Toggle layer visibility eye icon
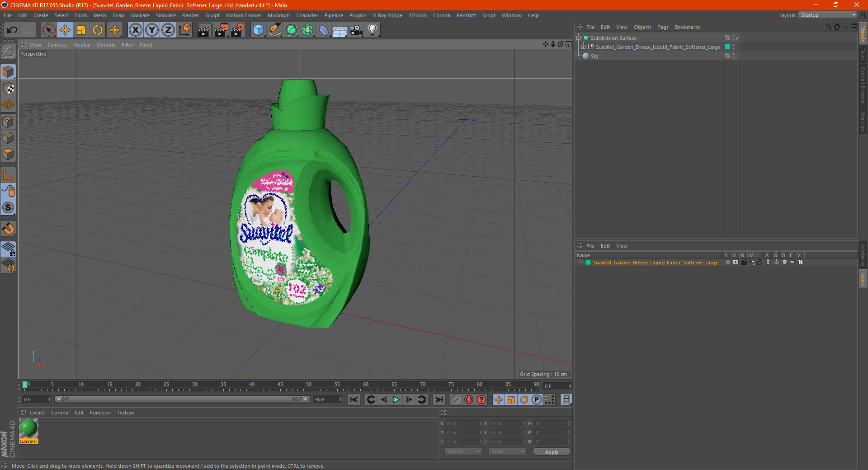 click(736, 262)
